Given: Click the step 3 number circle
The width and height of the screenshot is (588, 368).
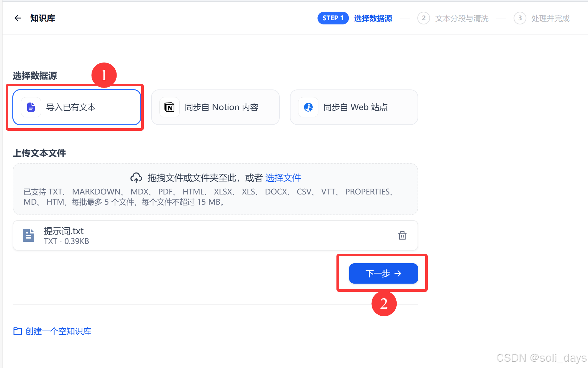Looking at the screenshot, I should (x=520, y=18).
